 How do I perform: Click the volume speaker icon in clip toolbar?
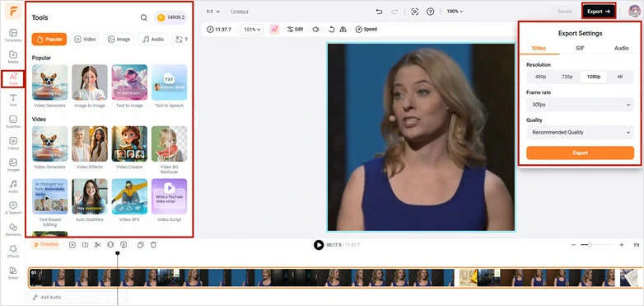click(x=315, y=29)
